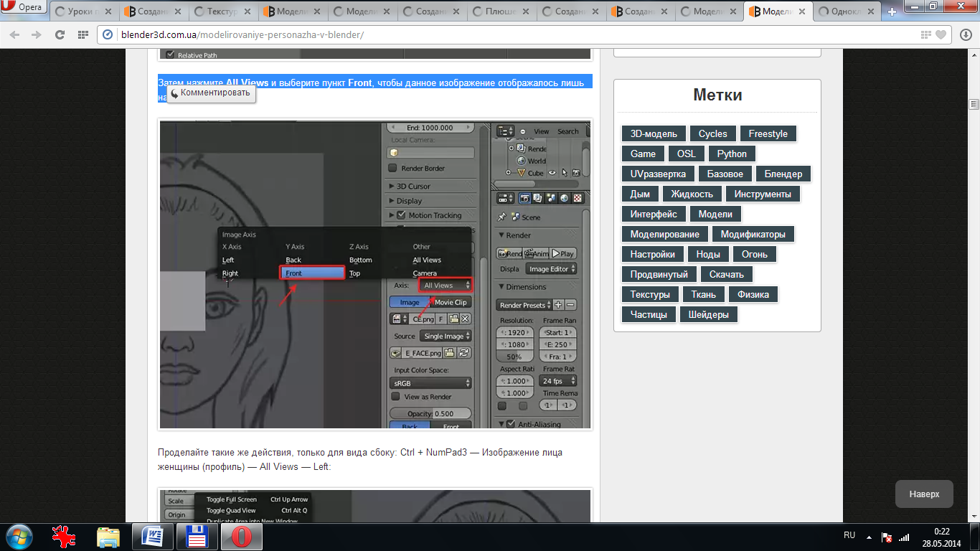Open the Скачать tag

click(726, 274)
